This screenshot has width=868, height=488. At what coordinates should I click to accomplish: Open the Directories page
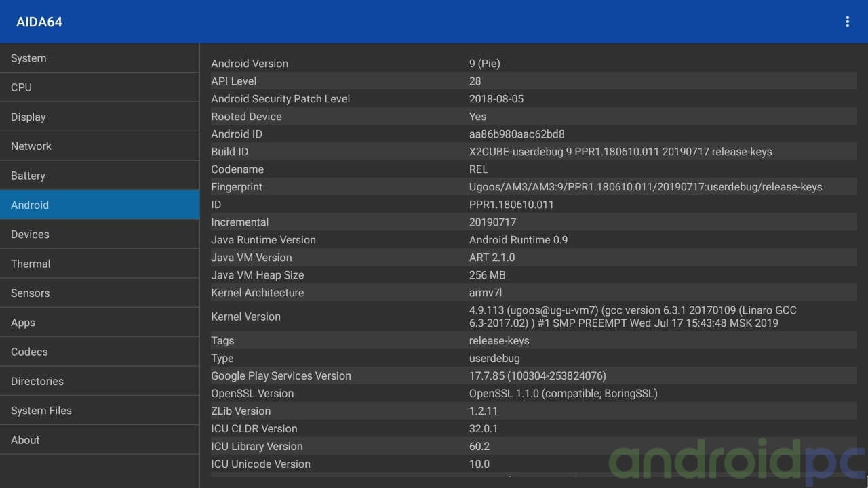[100, 381]
